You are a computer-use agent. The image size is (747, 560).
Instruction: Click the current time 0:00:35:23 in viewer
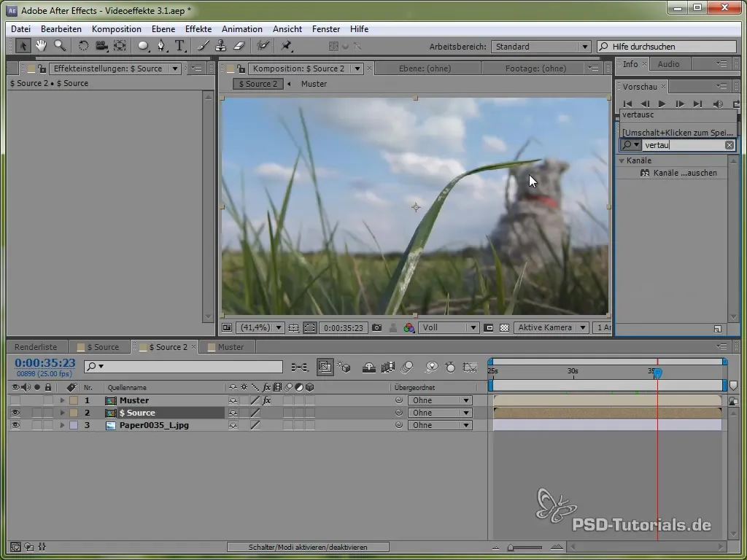(x=344, y=327)
